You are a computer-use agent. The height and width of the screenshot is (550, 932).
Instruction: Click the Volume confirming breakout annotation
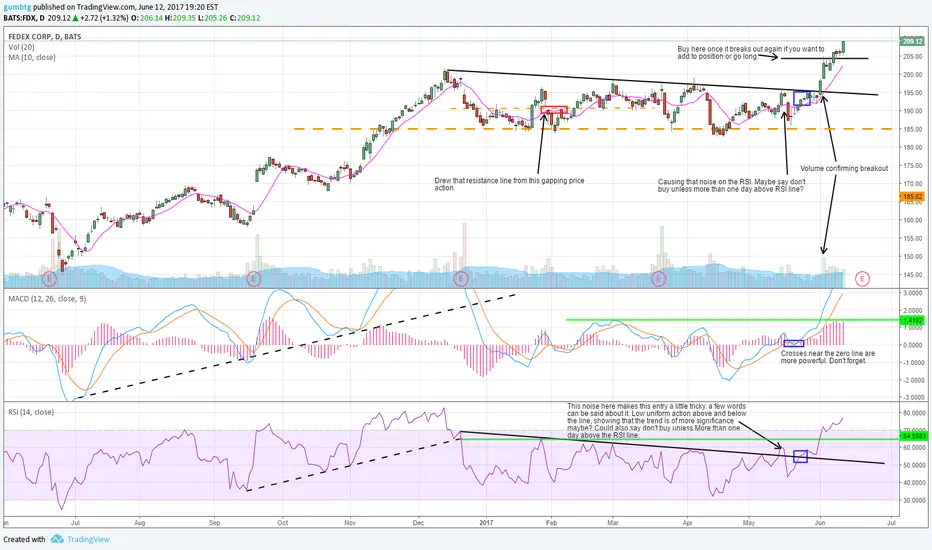(844, 168)
